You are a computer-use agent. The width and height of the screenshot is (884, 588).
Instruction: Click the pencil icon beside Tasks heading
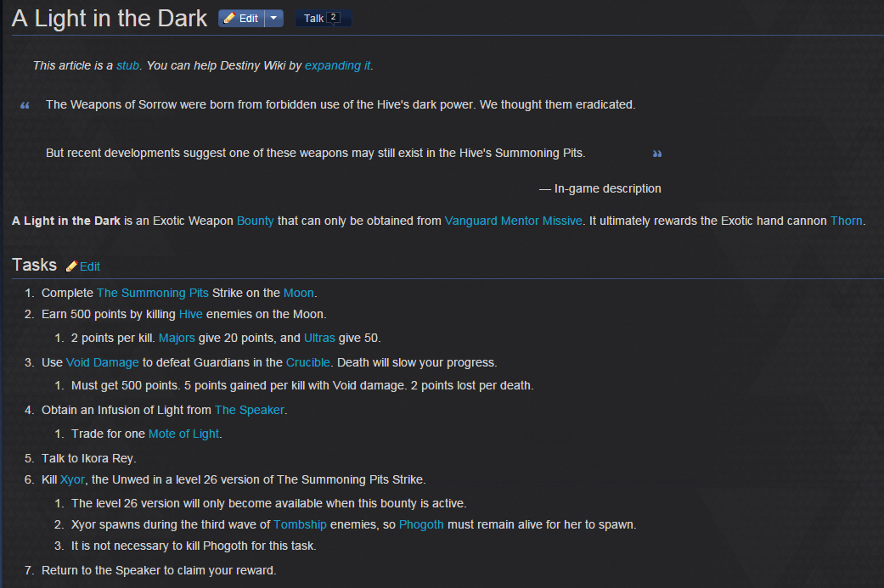coord(71,266)
